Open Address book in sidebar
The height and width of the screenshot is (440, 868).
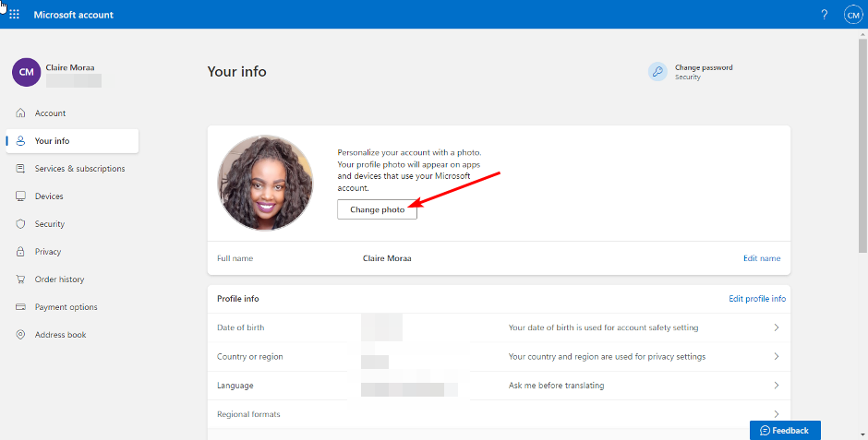(x=60, y=334)
